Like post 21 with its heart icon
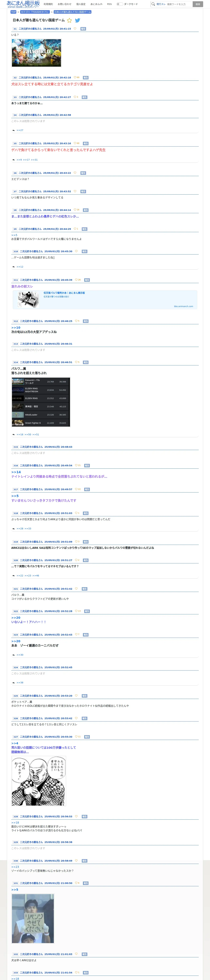This screenshot has width=210, height=980. click(x=76, y=588)
